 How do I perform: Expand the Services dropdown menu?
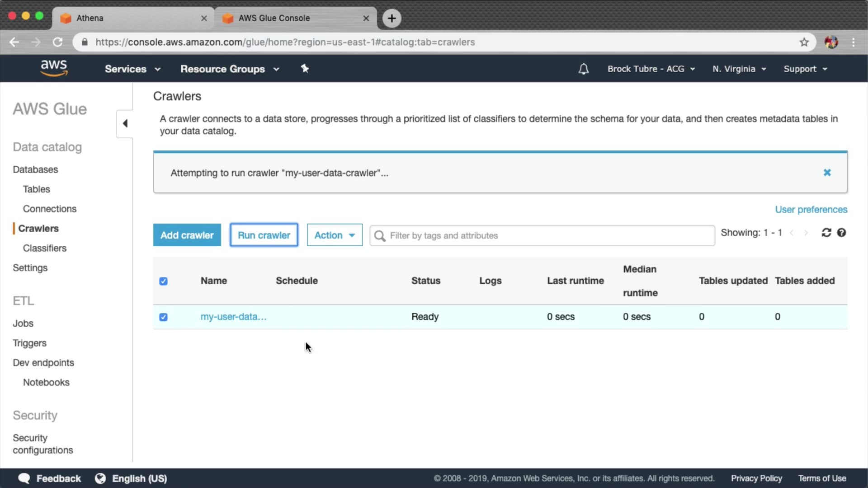point(132,69)
